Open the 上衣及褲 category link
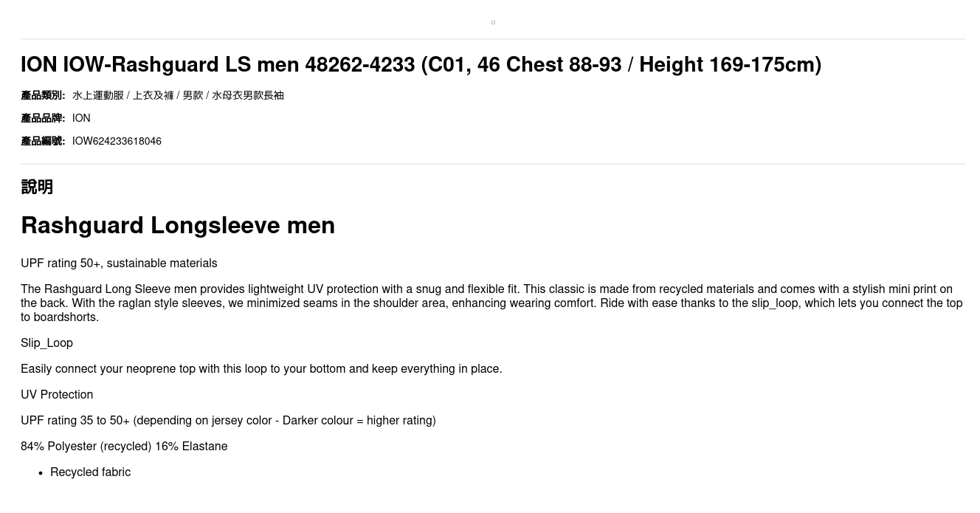 [153, 95]
